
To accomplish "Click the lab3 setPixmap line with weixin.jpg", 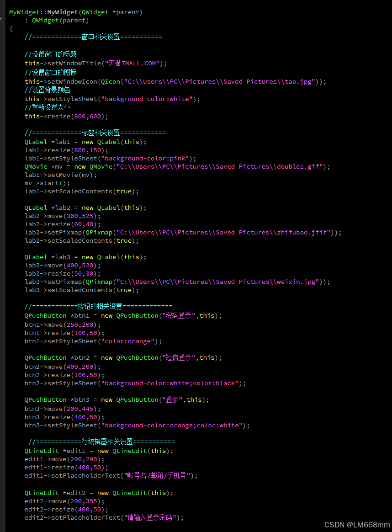I will (177, 282).
